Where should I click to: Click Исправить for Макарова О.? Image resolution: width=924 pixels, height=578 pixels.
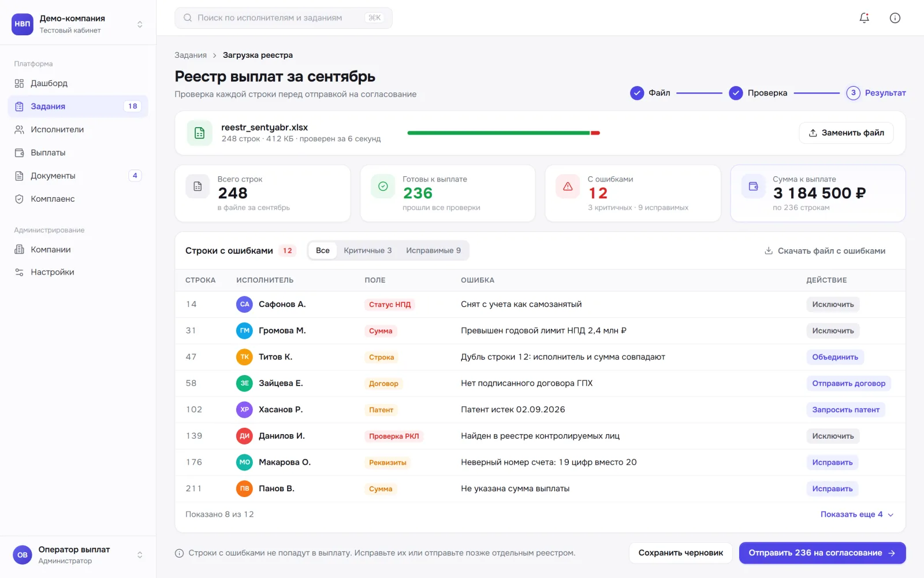pos(832,462)
